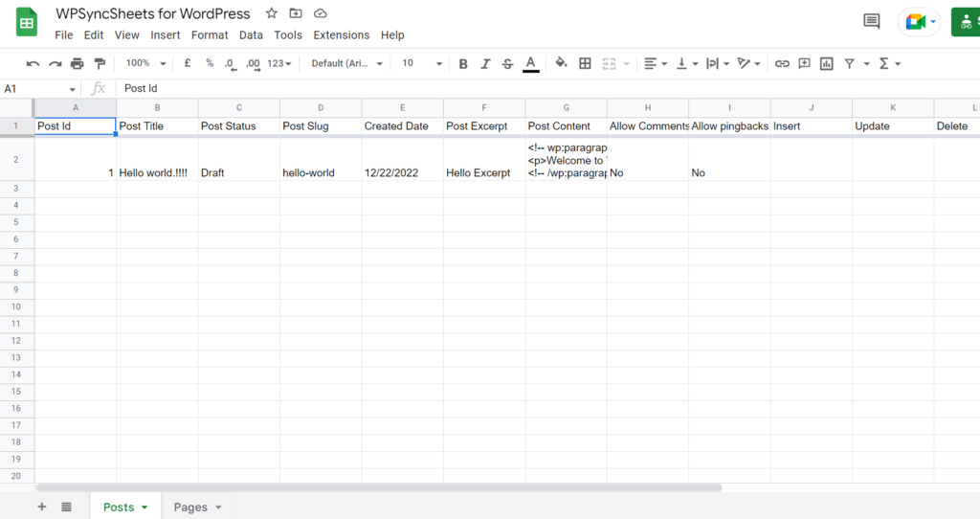Viewport: 980px width, 519px height.
Task: Click the merge cells icon
Action: pyautogui.click(x=609, y=63)
